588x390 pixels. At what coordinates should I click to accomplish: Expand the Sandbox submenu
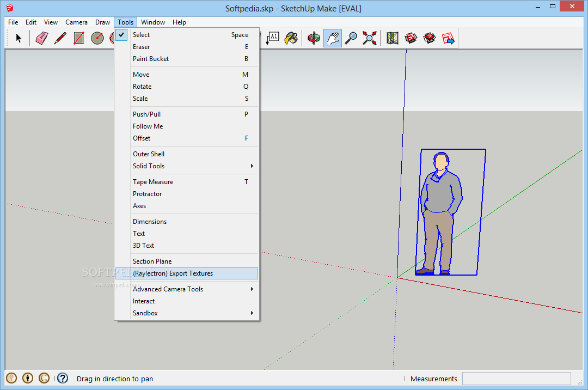(x=187, y=313)
